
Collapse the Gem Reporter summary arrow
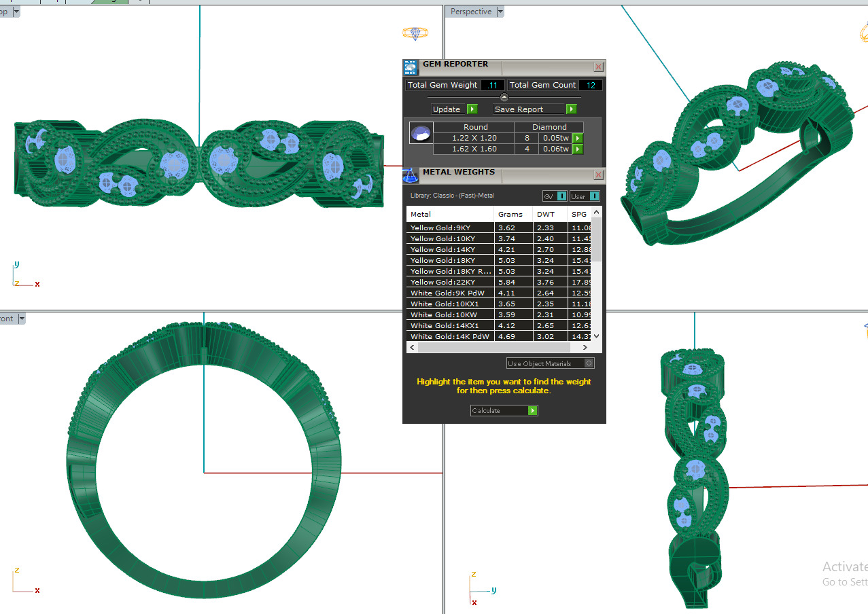(504, 97)
